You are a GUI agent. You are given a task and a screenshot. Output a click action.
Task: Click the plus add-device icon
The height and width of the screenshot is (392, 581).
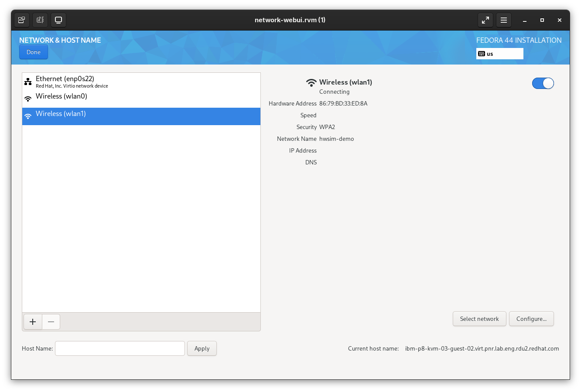click(x=33, y=322)
